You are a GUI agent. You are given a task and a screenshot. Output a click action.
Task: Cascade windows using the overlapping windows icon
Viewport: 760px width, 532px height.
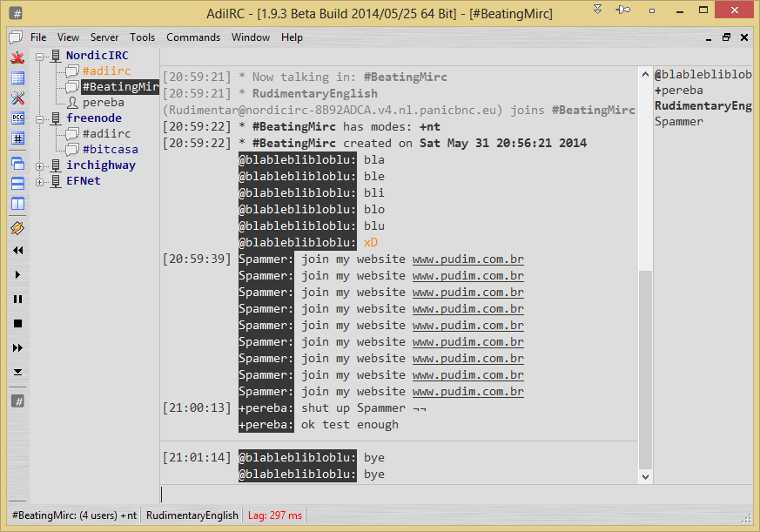[18, 164]
